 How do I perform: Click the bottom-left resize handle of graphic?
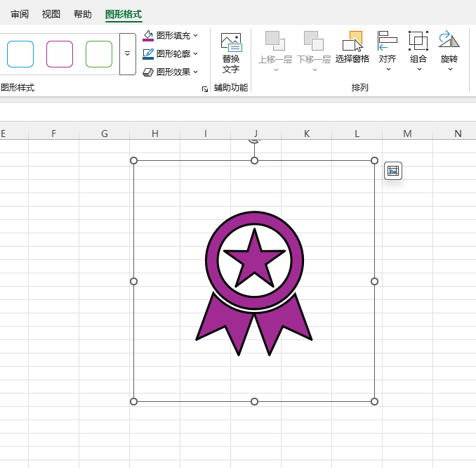133,402
